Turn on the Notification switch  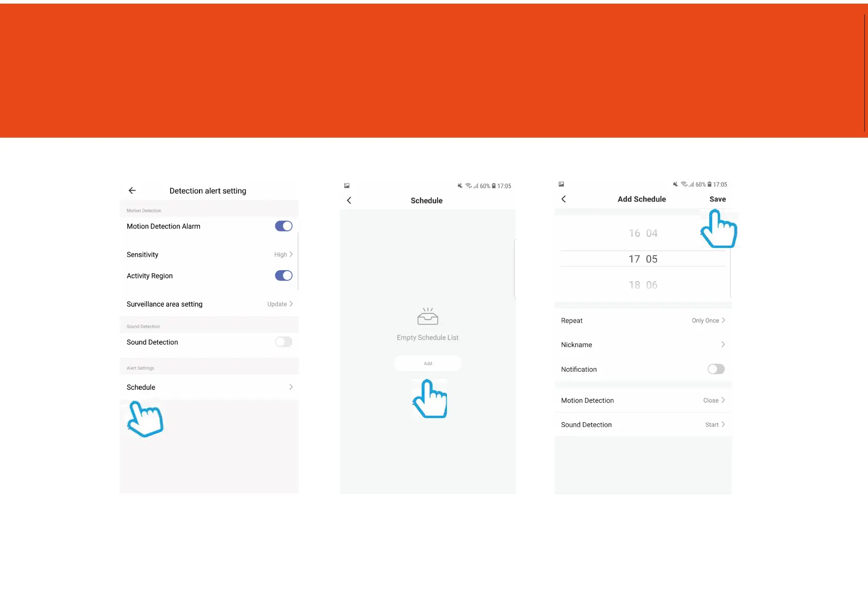click(x=716, y=369)
